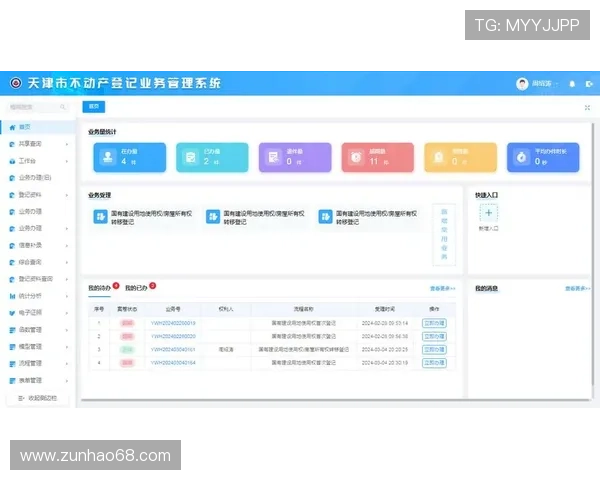The width and height of the screenshot is (600, 480).
Task: Click the 流程管理 sidebar icon
Action: (12, 364)
